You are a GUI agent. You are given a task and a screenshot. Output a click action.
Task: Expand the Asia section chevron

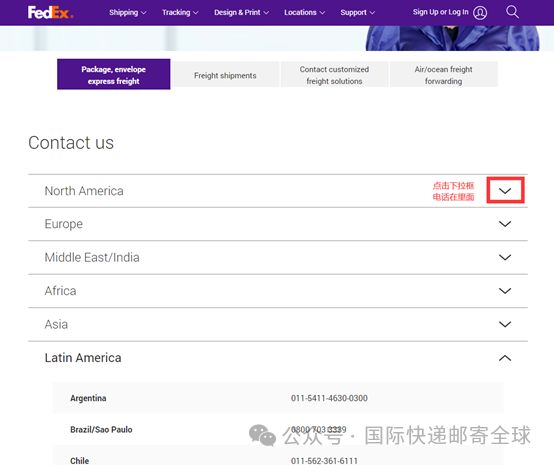coord(505,324)
